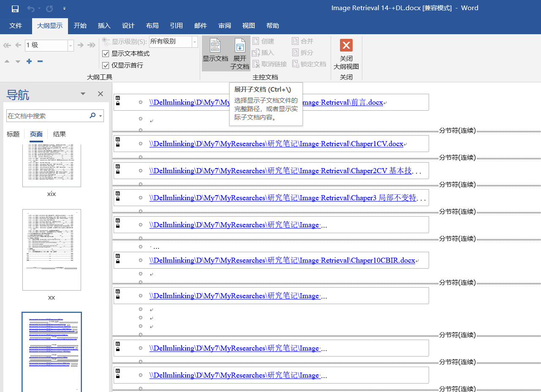Viewport: 541px width, 392px height.
Task: Switch to the 设计 ribbon tab
Action: (128, 26)
